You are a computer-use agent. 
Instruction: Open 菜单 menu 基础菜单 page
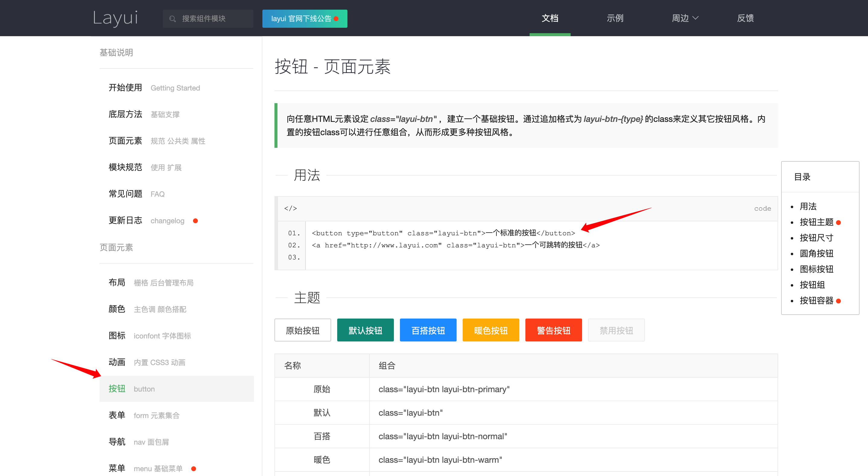coord(176,468)
